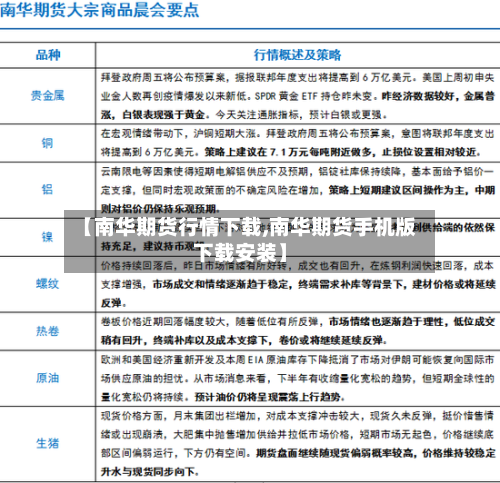Screen dimensions: 500x483
Task: Select the 原油 row label
Action: [48, 378]
